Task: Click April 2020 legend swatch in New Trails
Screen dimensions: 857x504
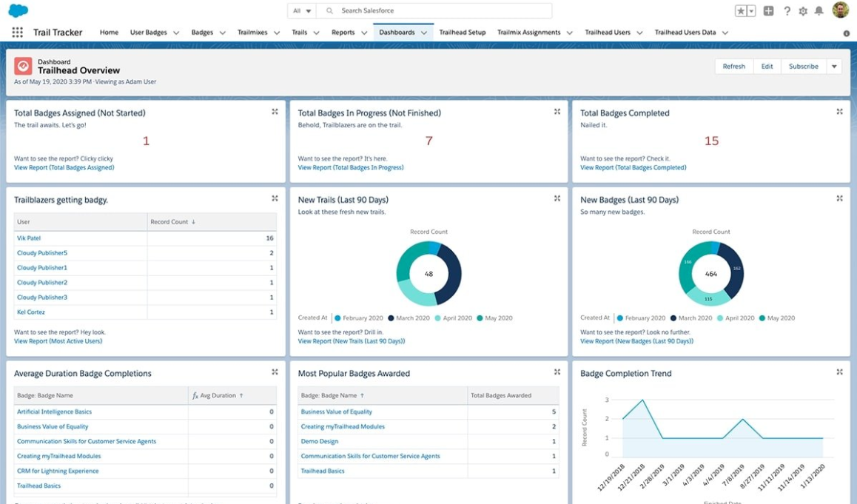Action: point(438,318)
